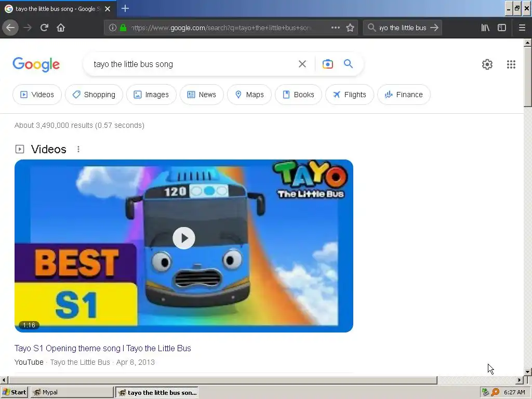This screenshot has width=532, height=399.
Task: Open the Google apps grid
Action: (x=511, y=64)
